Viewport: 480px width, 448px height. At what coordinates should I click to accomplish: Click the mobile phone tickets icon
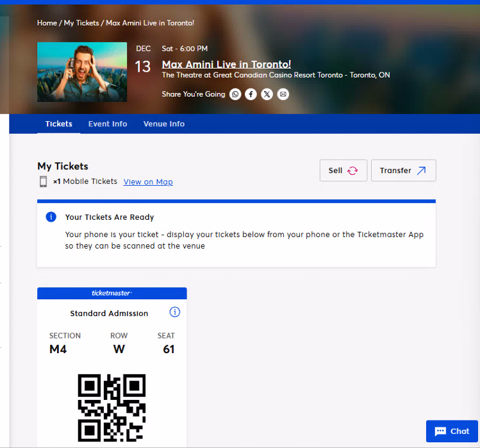[x=43, y=181]
